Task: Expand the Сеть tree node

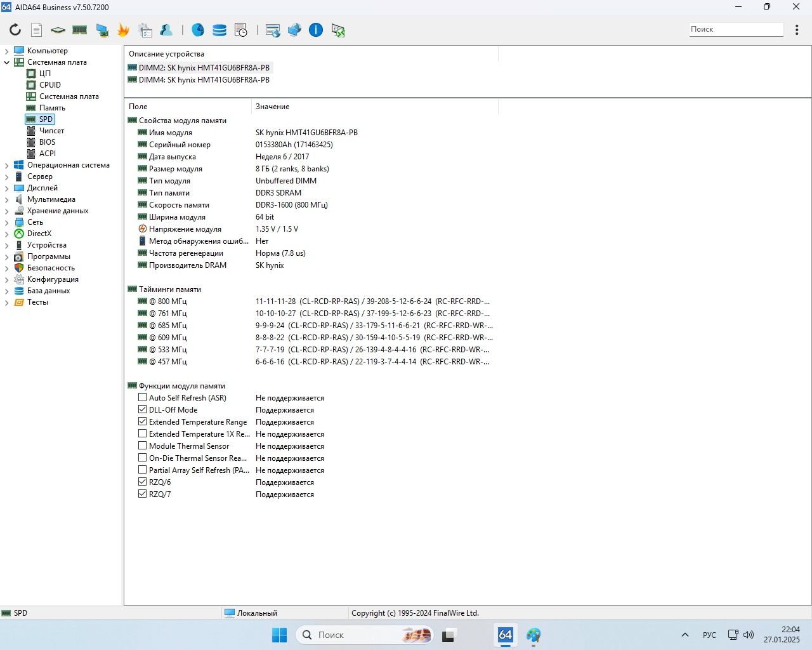Action: (x=7, y=222)
